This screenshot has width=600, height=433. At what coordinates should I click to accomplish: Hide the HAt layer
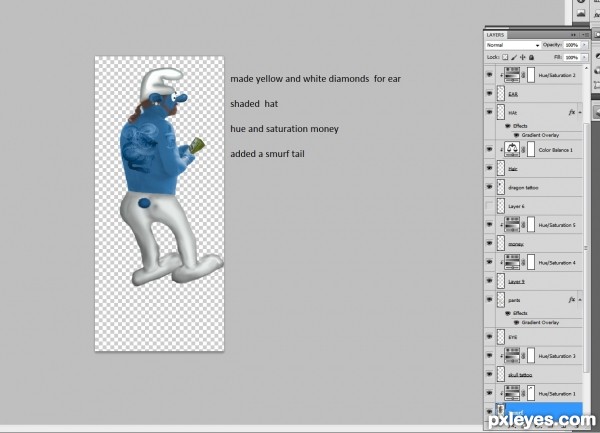point(489,112)
